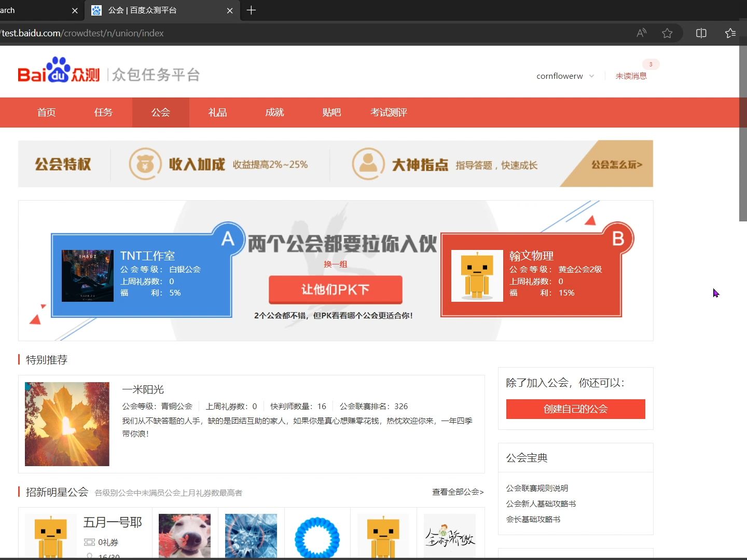This screenshot has height=560, width=747.
Task: Click 快判师数量：16 text
Action: click(x=298, y=407)
